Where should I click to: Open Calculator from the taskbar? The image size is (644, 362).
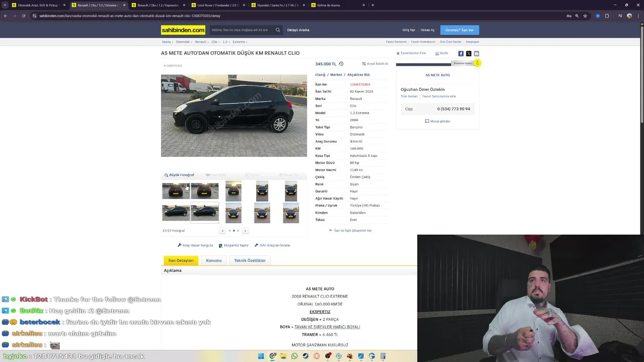click(x=383, y=356)
